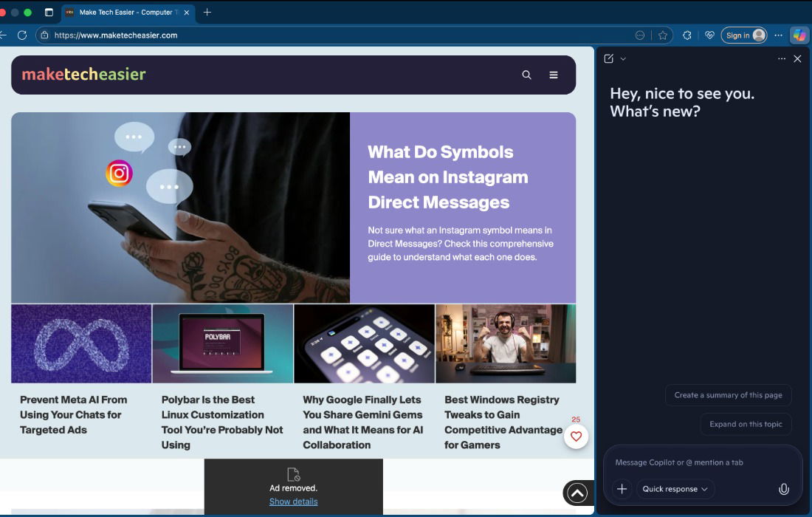The image size is (812, 517).
Task: Open a new tab with plus button
Action: [207, 13]
